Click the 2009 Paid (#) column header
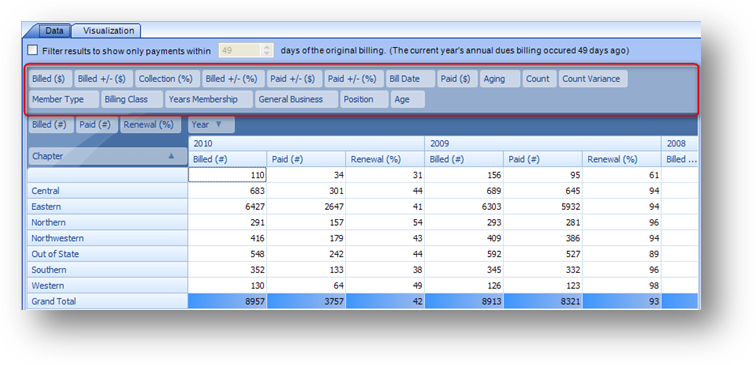Screen dimensions: 756x365 pos(543,159)
